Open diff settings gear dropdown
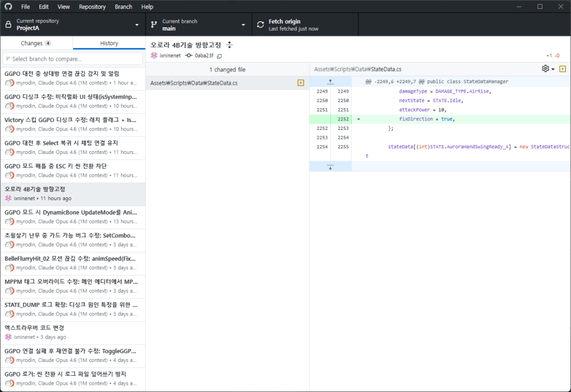 tap(548, 69)
